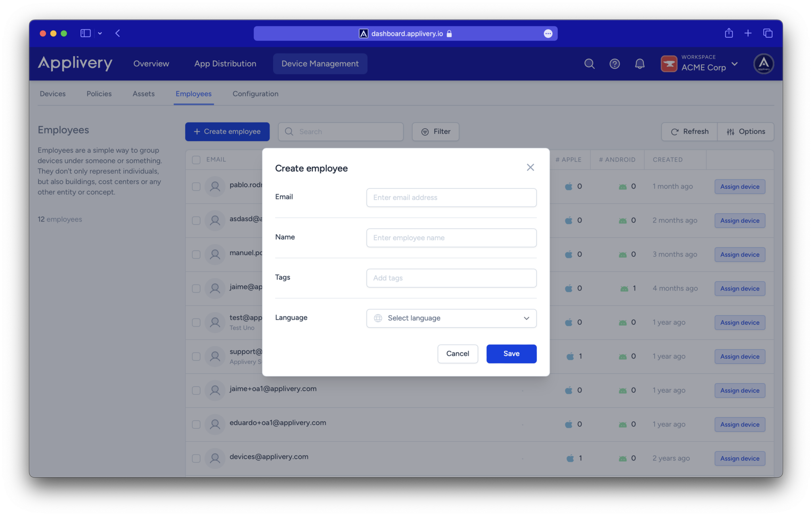
Task: Tick checkbox for devices@applivery.com row
Action: [196, 459]
